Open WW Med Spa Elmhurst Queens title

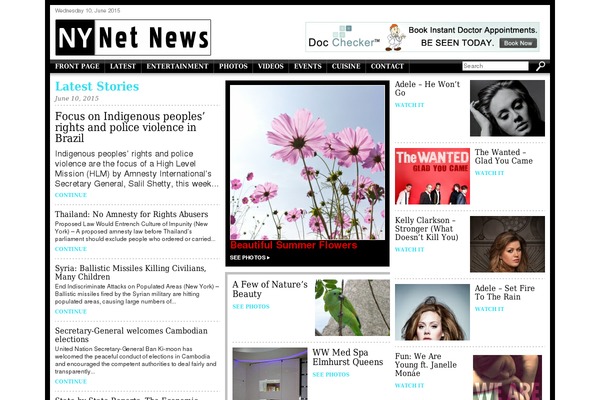click(x=347, y=357)
